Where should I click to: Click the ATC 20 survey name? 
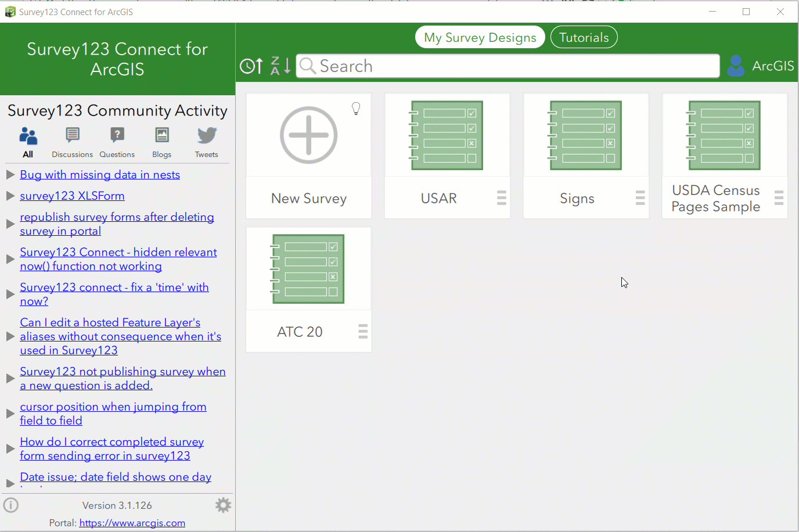pyautogui.click(x=300, y=332)
